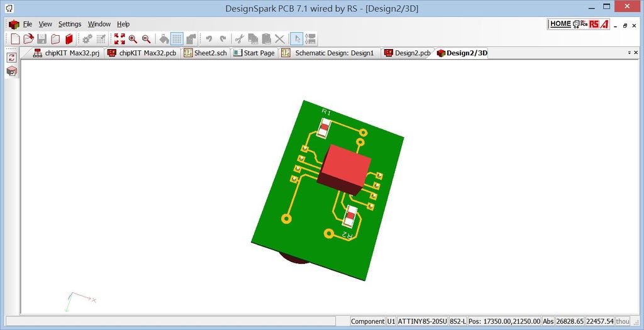
Task: Click the Paste clipboard icon
Action: [x=267, y=39]
